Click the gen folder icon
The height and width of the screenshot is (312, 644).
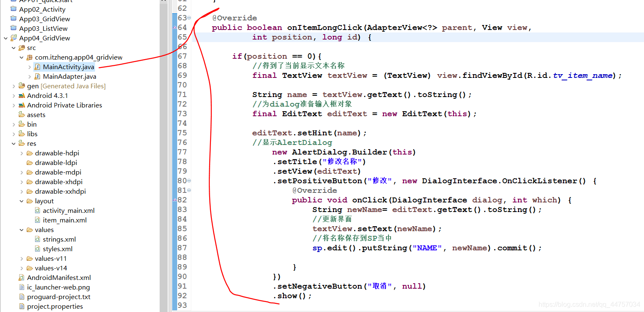coord(22,86)
